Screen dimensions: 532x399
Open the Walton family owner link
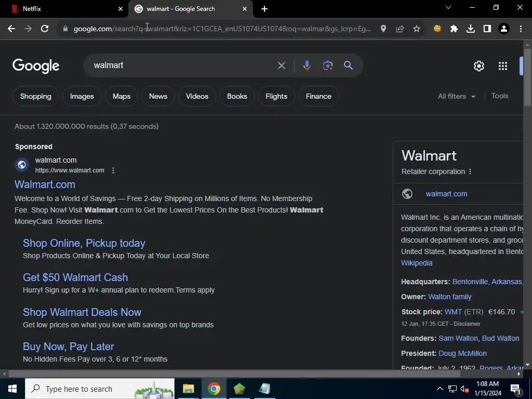[449, 297]
